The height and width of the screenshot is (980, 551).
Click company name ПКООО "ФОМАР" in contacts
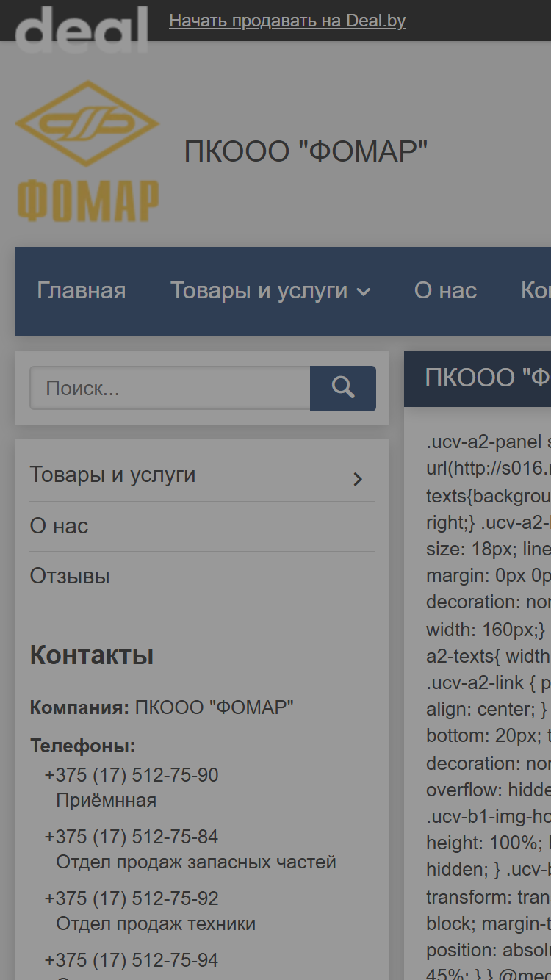[215, 708]
